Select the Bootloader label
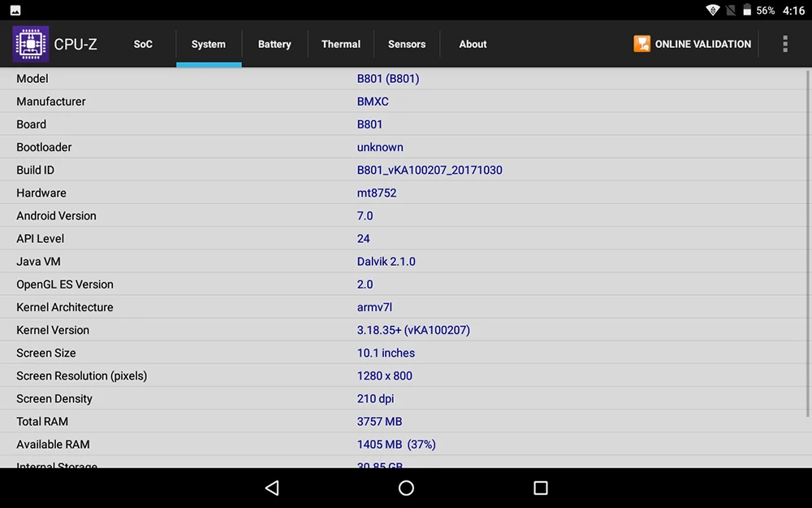 click(x=44, y=147)
